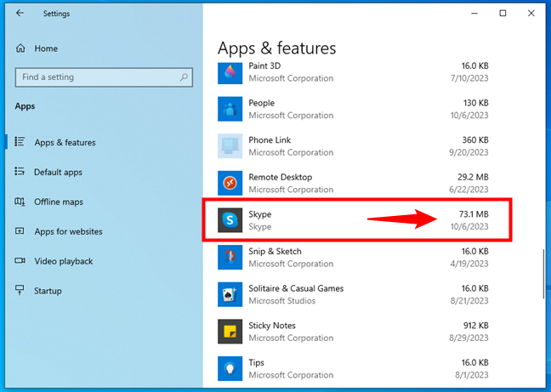Open the Startup settings section

pos(48,291)
